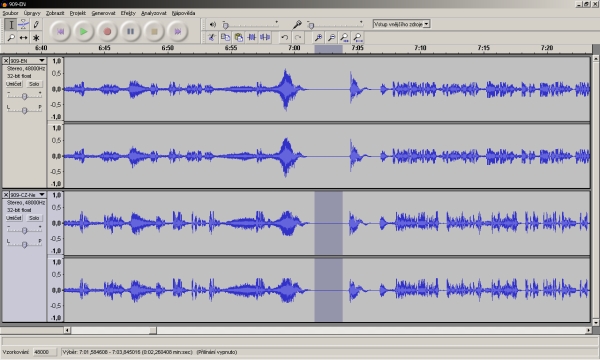600x360 pixels.
Task: Open input source dropdown
Action: (x=401, y=24)
